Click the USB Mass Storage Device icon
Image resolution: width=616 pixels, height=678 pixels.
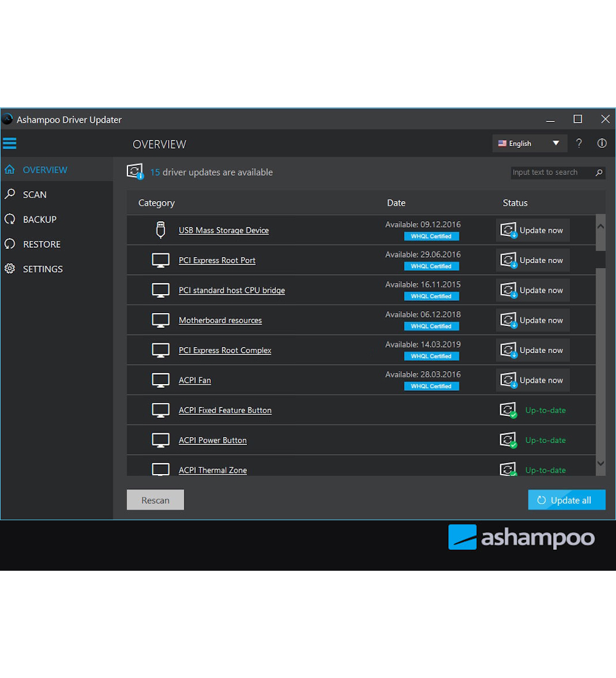click(160, 230)
